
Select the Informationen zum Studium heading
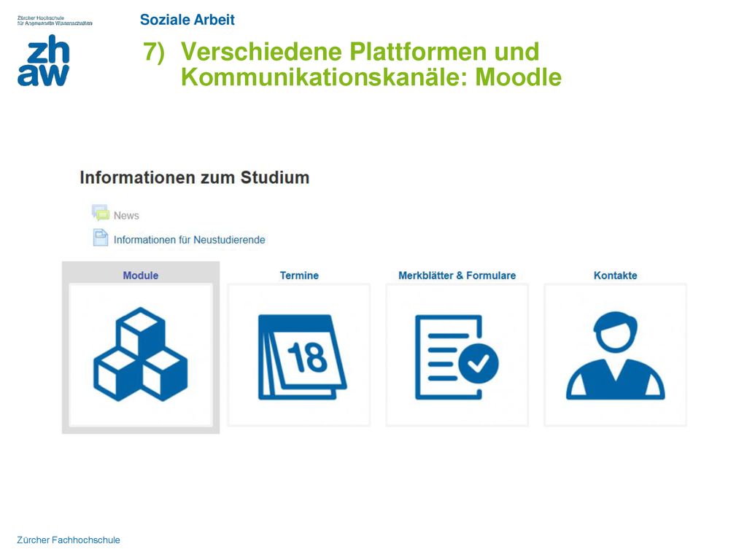(194, 178)
